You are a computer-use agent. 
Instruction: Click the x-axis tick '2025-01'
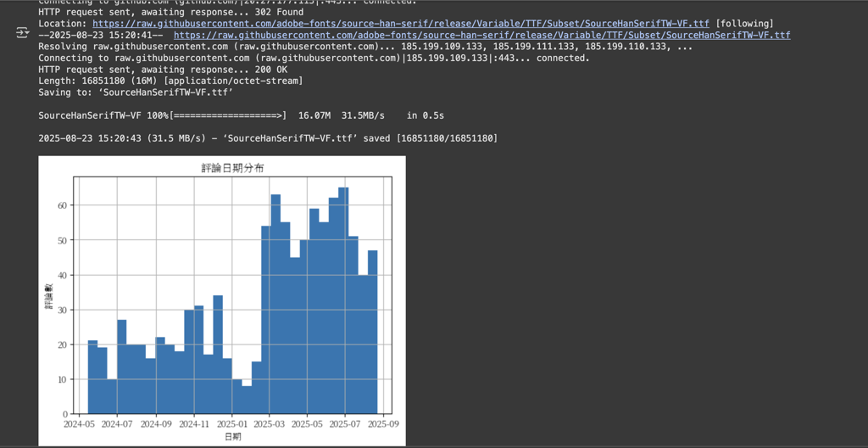[232, 425]
